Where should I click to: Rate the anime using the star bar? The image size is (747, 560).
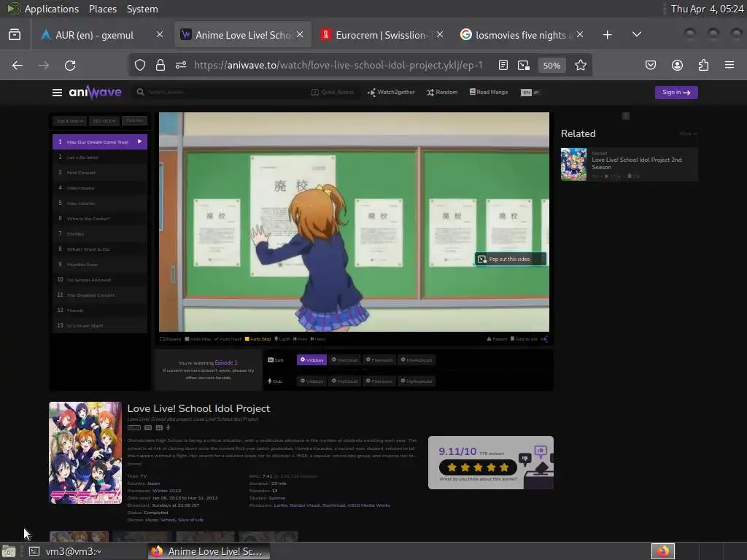point(478,467)
